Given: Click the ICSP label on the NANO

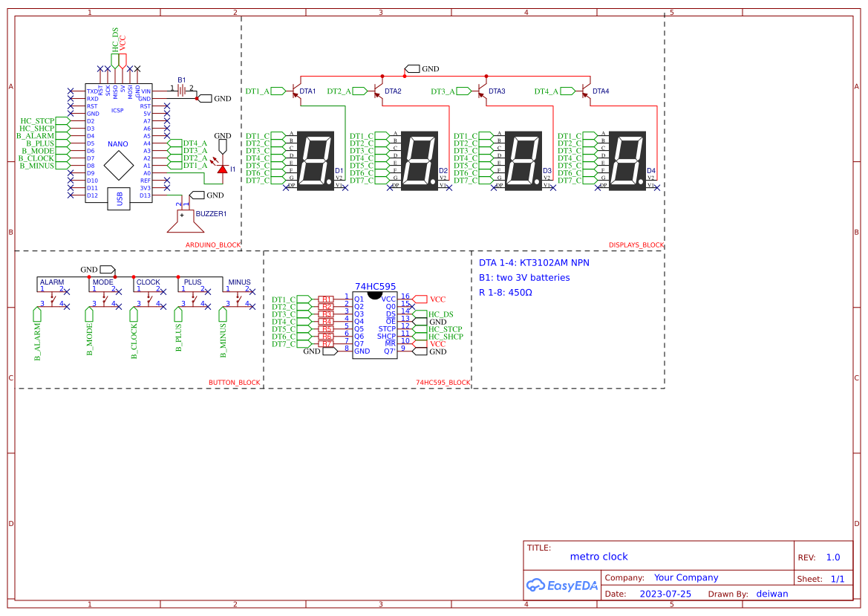Looking at the screenshot, I should [x=117, y=111].
